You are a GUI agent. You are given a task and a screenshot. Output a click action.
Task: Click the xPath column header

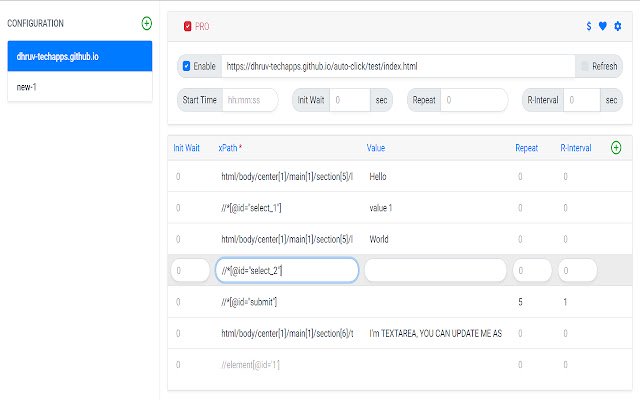pos(230,148)
